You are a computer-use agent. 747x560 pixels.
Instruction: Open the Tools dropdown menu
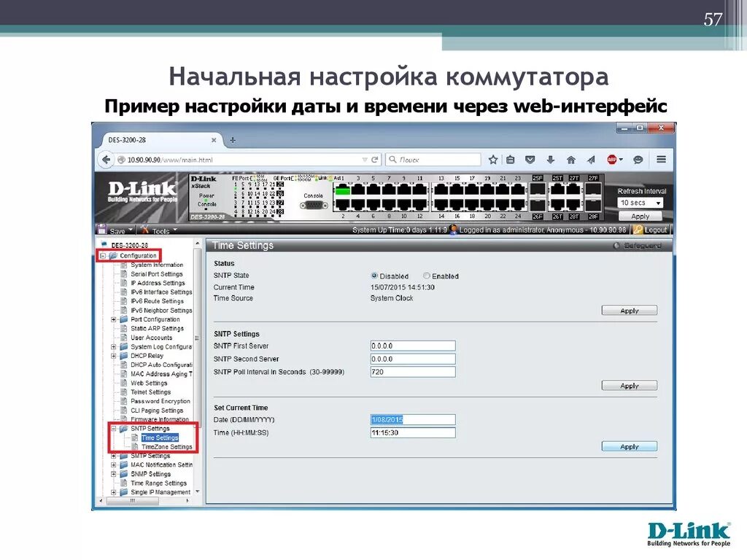(x=175, y=230)
